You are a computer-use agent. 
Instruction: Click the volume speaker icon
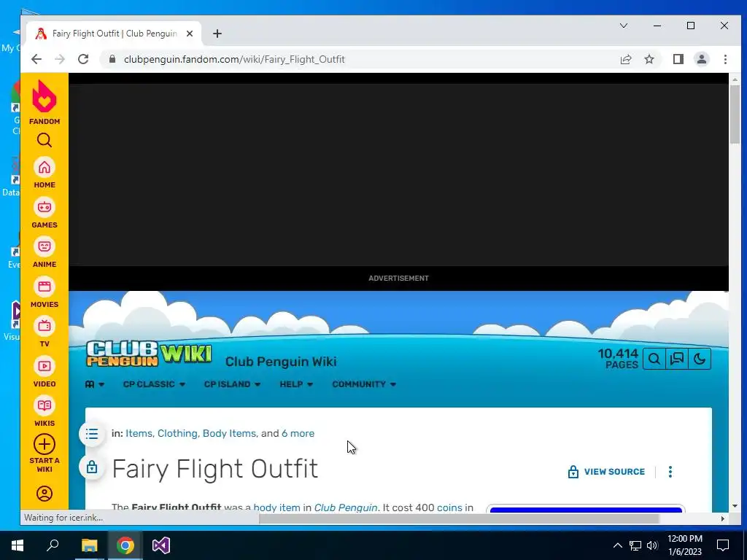(652, 545)
